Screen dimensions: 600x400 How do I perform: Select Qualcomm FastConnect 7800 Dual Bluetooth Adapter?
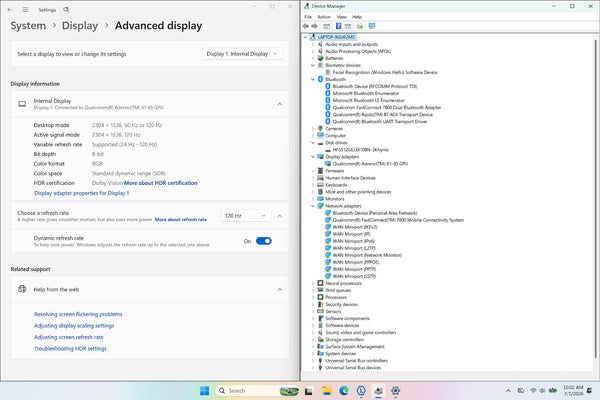pyautogui.click(x=387, y=107)
